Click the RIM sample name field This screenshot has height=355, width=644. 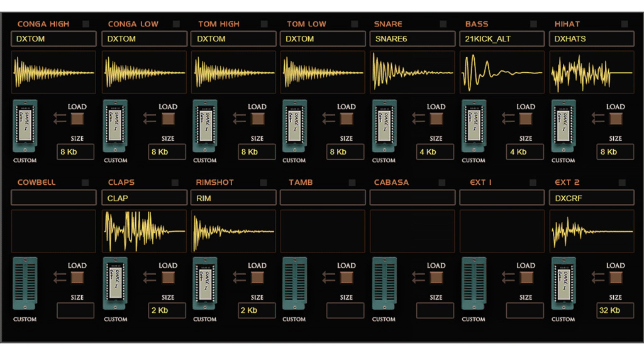(233, 198)
